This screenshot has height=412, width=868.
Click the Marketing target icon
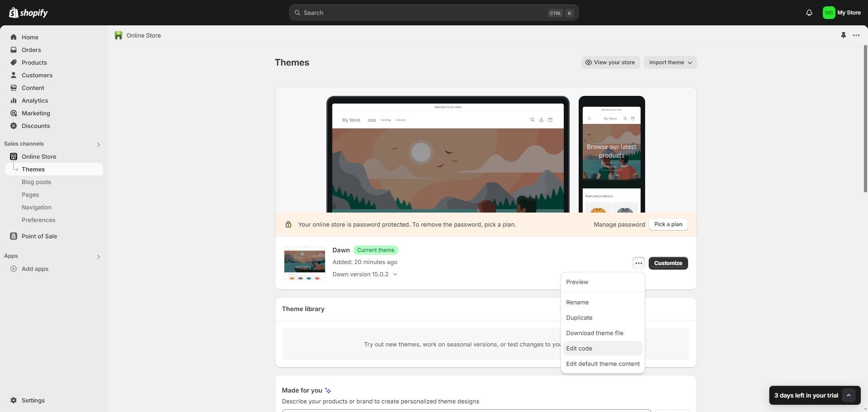coord(14,113)
